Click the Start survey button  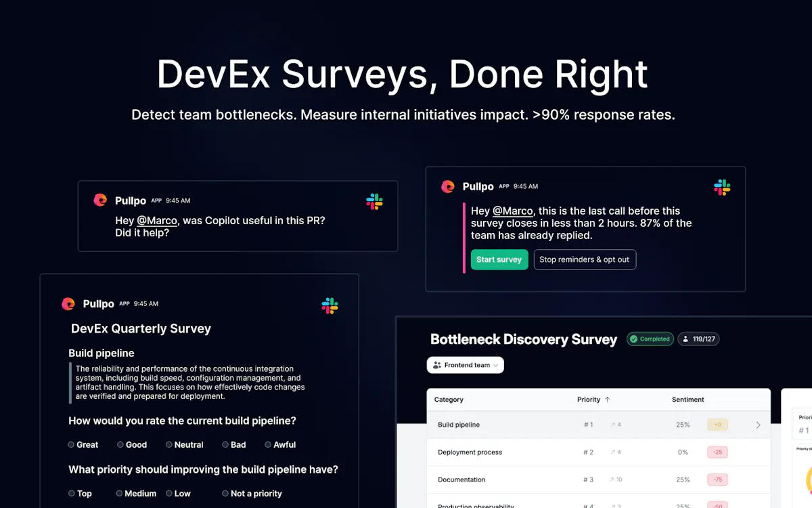pos(499,259)
